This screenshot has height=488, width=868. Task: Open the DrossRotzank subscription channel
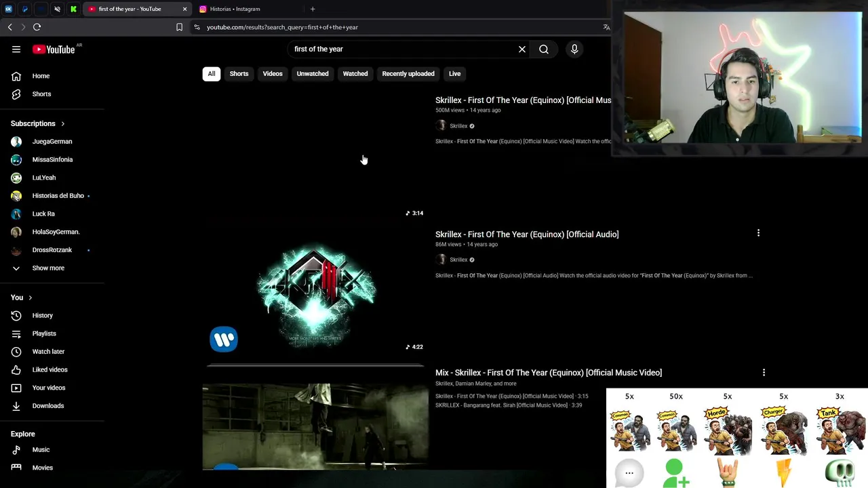(53, 250)
